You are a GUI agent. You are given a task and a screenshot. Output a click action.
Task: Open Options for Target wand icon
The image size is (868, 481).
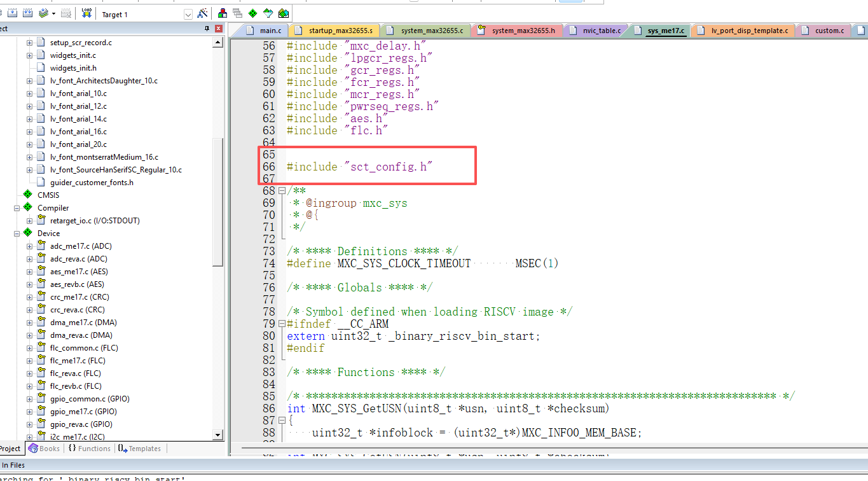coord(202,13)
